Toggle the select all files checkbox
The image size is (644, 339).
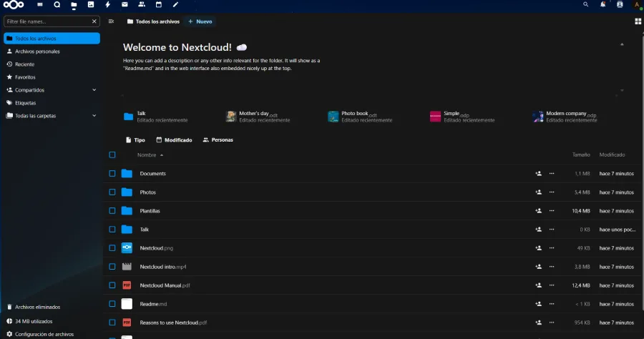[x=112, y=154]
